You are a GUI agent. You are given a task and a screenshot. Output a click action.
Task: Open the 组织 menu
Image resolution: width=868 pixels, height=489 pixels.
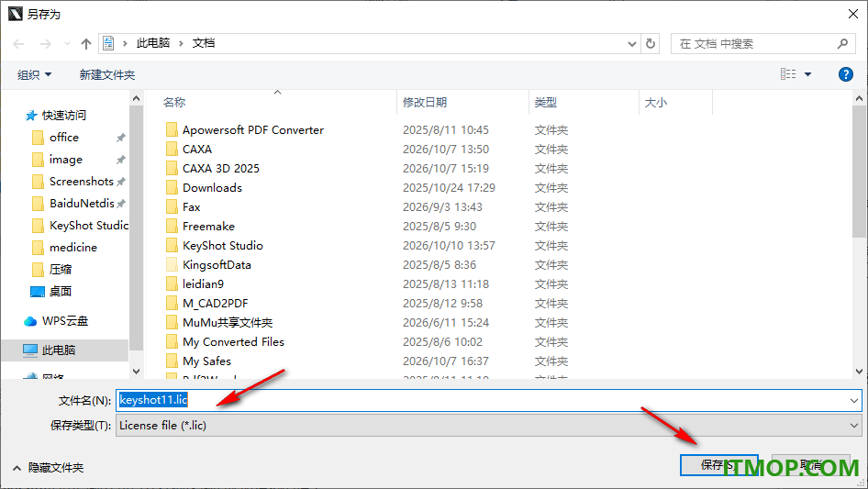click(34, 74)
